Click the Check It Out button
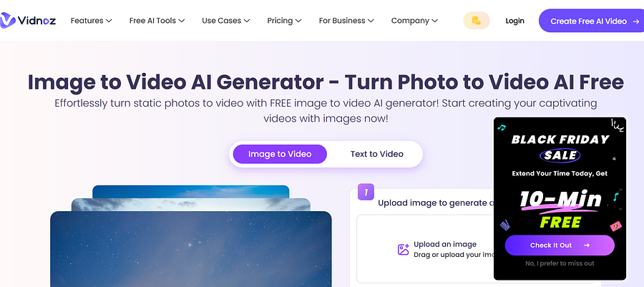This screenshot has height=287, width=644. pos(560,245)
